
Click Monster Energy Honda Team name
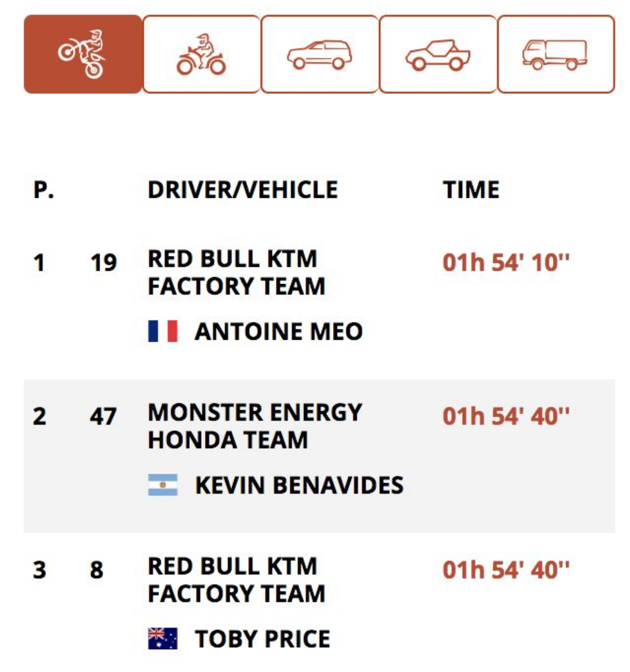pyautogui.click(x=255, y=426)
